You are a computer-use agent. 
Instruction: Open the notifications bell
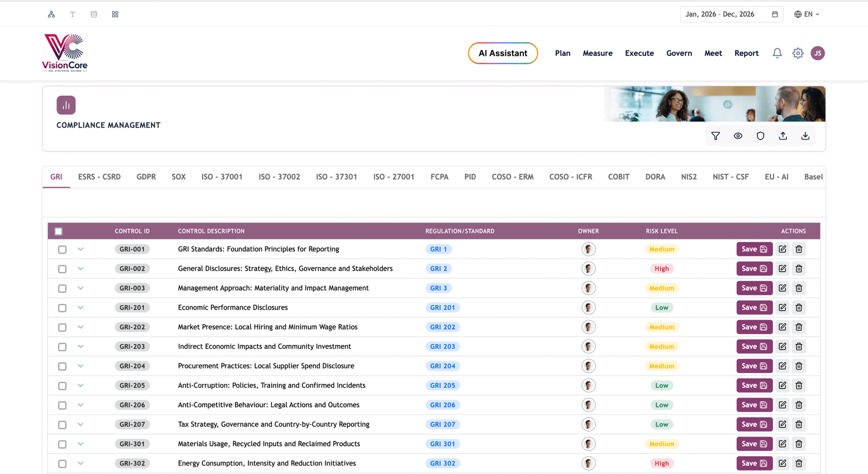tap(777, 53)
